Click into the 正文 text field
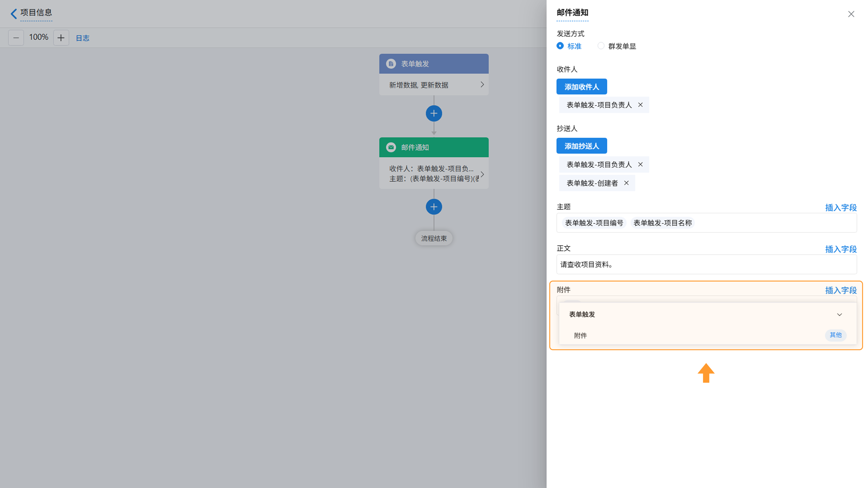868x488 pixels. (x=706, y=264)
